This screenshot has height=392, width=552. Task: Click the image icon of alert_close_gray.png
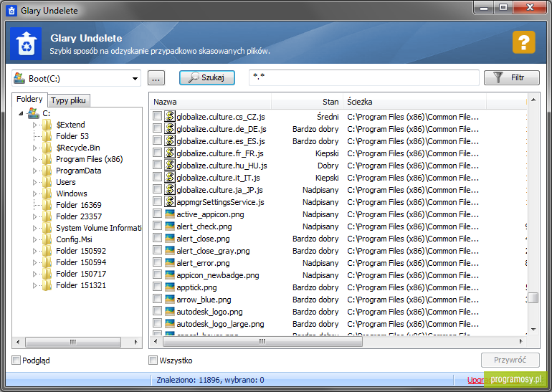[x=170, y=250]
